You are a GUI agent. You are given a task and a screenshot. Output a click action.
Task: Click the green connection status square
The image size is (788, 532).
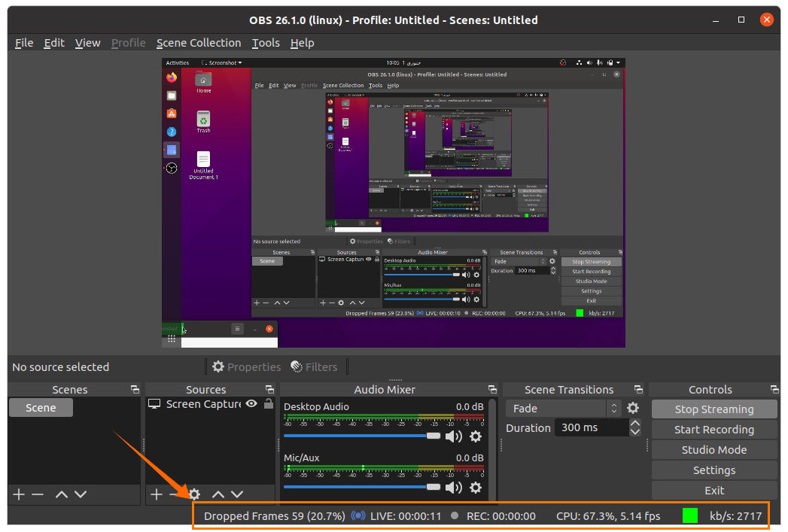(x=690, y=516)
